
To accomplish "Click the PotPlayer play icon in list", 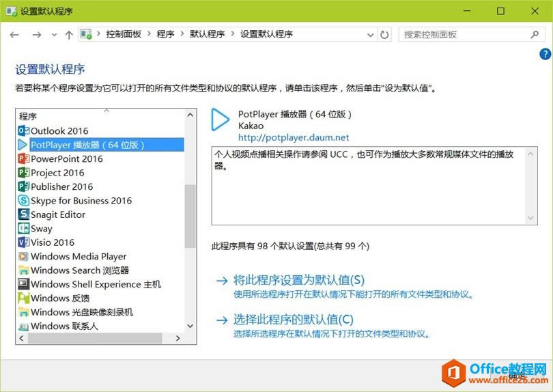I will (x=23, y=145).
